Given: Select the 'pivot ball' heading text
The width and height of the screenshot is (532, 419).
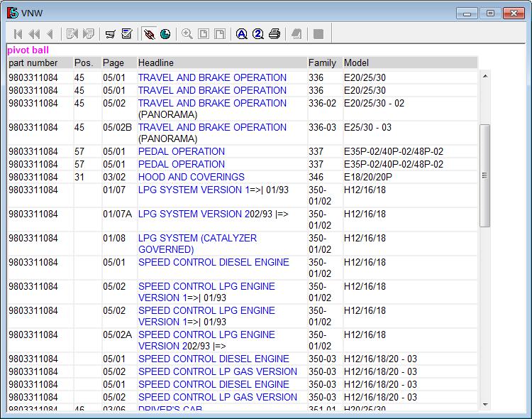Looking at the screenshot, I should pos(28,50).
